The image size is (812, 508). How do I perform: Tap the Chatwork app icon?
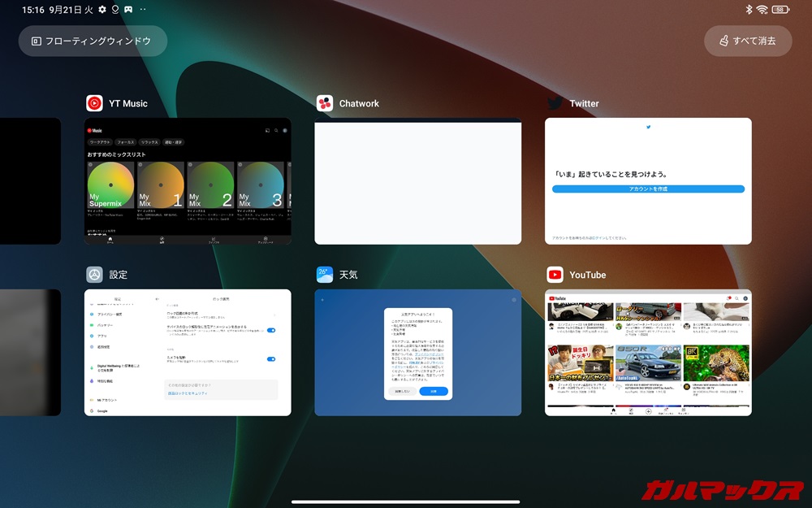coord(325,103)
